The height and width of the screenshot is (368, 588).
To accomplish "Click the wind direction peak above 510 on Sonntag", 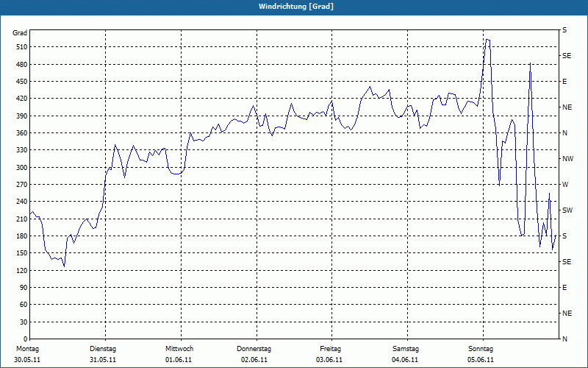I will coord(487,40).
